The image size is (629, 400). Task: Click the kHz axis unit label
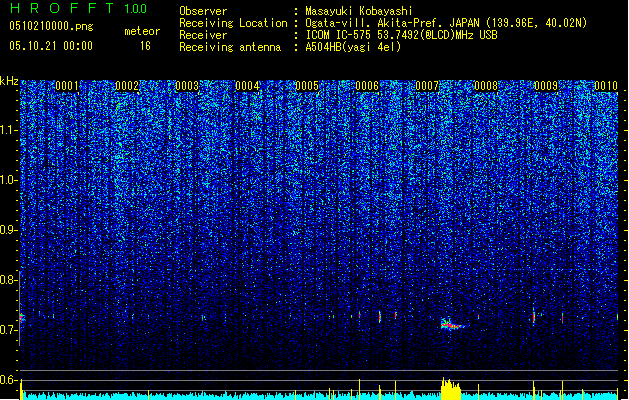pyautogui.click(x=9, y=81)
